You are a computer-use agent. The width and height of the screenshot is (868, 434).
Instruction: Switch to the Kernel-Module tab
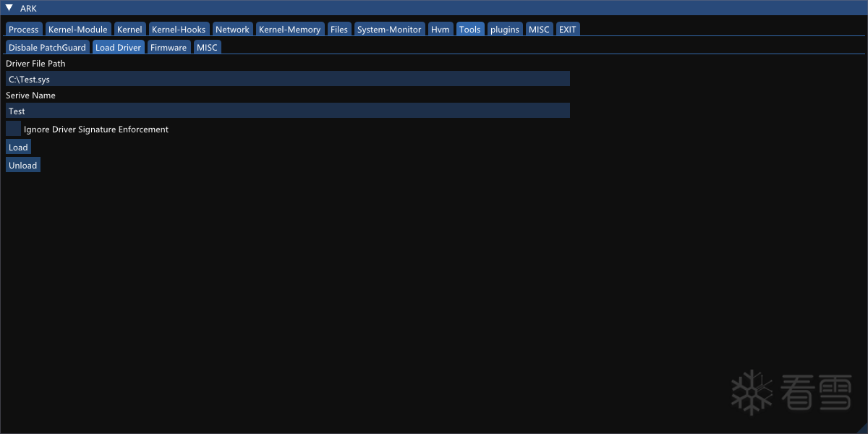(x=78, y=30)
